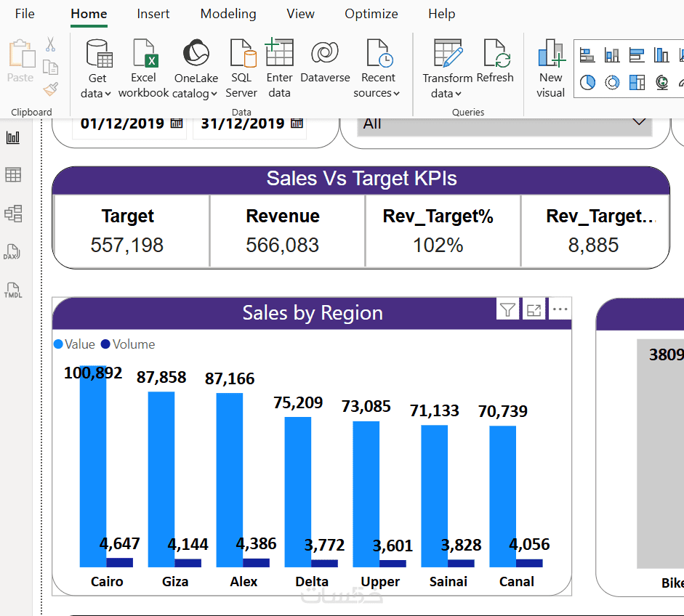This screenshot has width=684, height=616.
Task: Click the Value legend item
Action: pos(74,344)
